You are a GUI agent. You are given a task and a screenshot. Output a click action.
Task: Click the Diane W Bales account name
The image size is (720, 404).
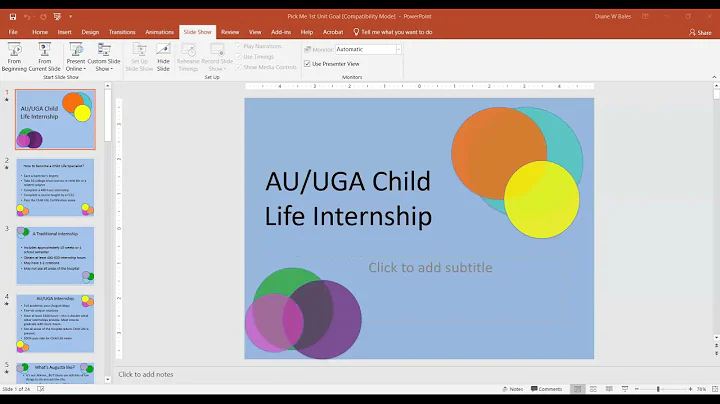613,17
